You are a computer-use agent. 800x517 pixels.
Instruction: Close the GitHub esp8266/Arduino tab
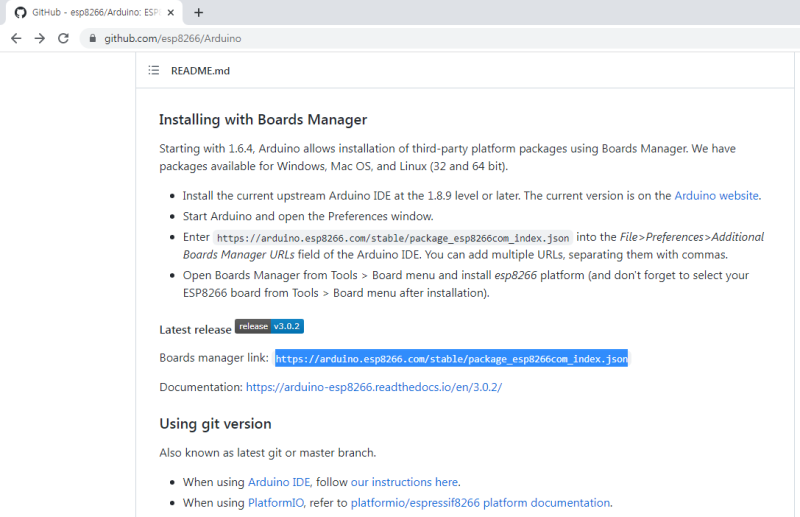coord(171,13)
